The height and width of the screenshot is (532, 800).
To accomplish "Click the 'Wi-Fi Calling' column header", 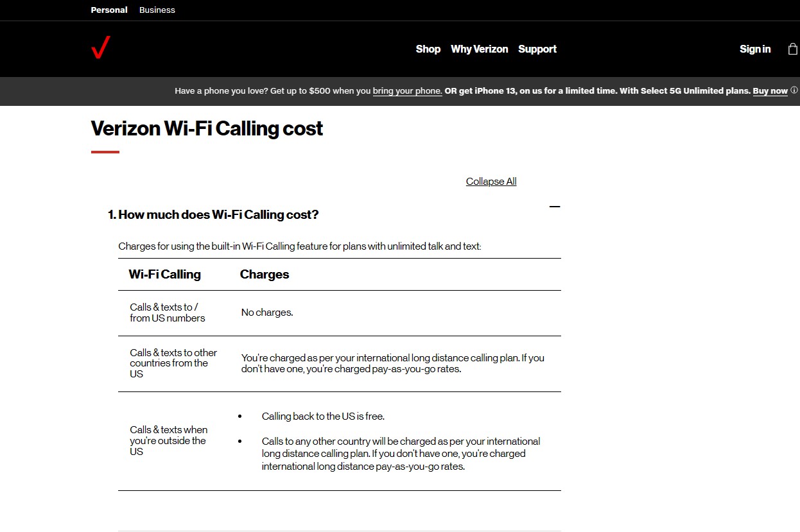I will click(164, 274).
